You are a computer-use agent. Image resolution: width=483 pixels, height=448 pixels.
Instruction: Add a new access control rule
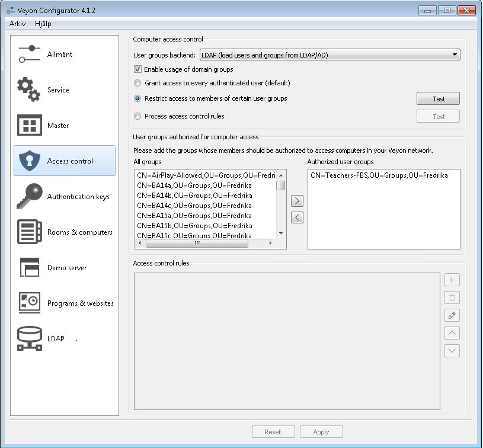(452, 280)
